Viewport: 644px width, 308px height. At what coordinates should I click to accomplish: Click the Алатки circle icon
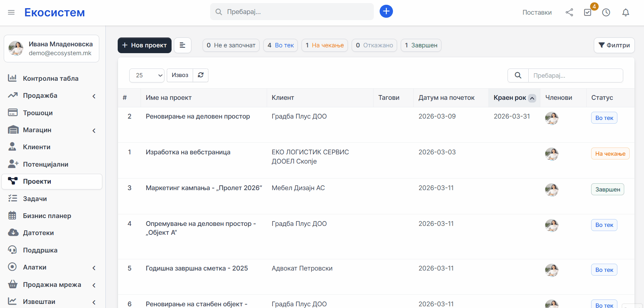[12, 267]
